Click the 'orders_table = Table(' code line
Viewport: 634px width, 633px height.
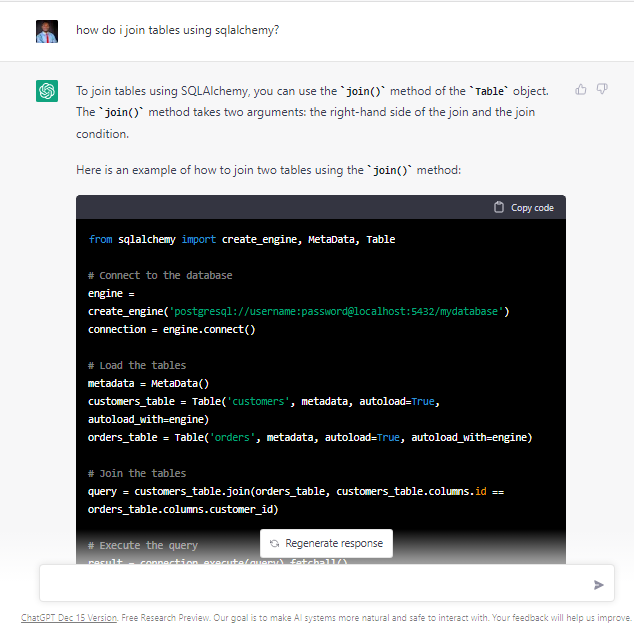click(310, 437)
